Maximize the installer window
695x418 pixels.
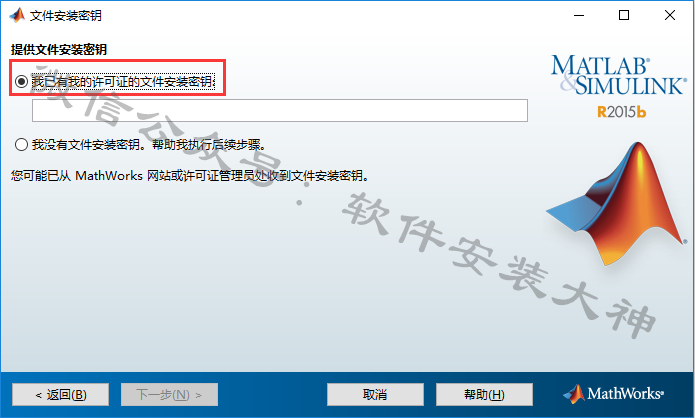[624, 16]
